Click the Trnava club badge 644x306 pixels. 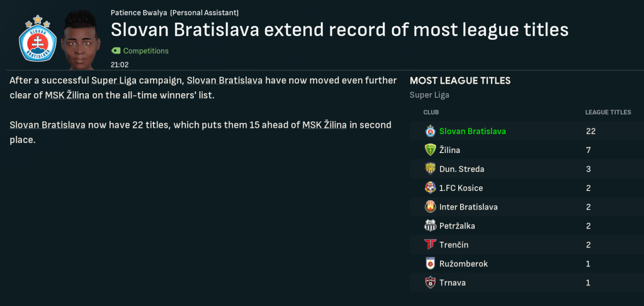[x=431, y=283]
